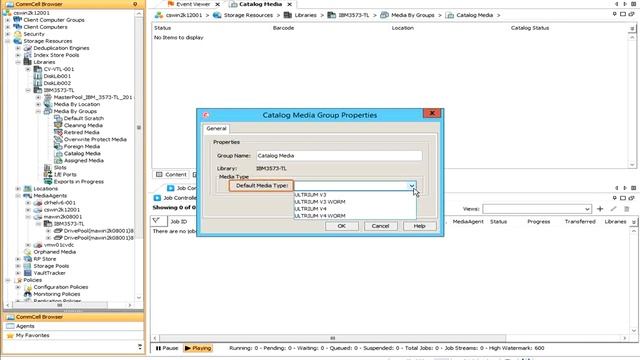Screen dimensions: 640x360
Task: Open the Content tab below media list
Action: coord(171,174)
